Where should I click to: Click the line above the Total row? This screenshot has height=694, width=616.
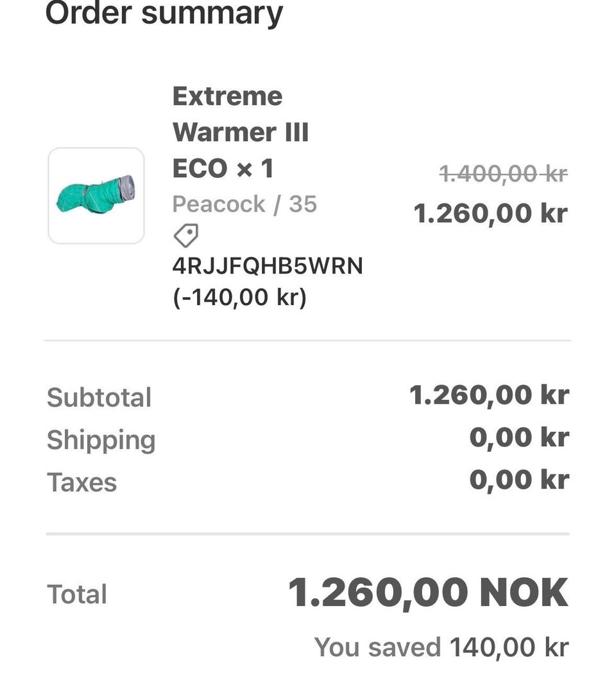307,534
